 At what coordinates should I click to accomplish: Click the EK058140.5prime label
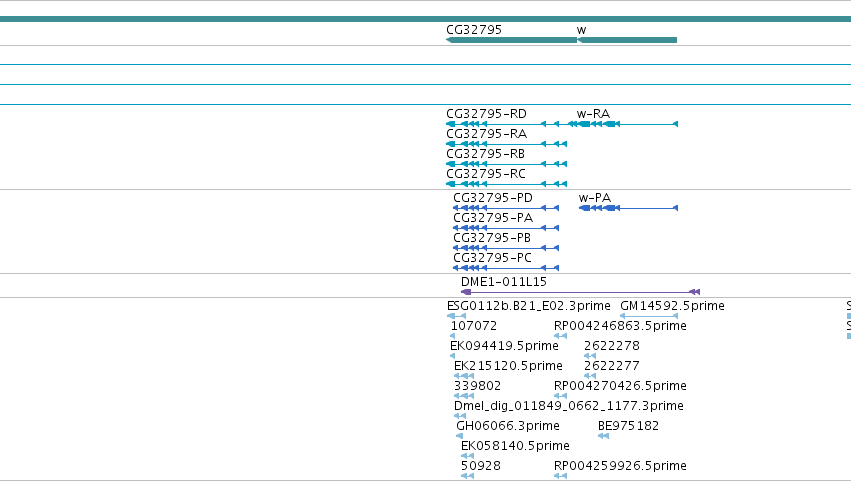point(515,447)
